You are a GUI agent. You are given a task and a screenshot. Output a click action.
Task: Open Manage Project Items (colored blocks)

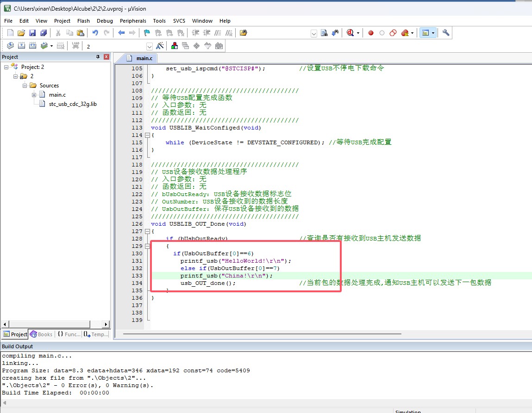coord(175,46)
